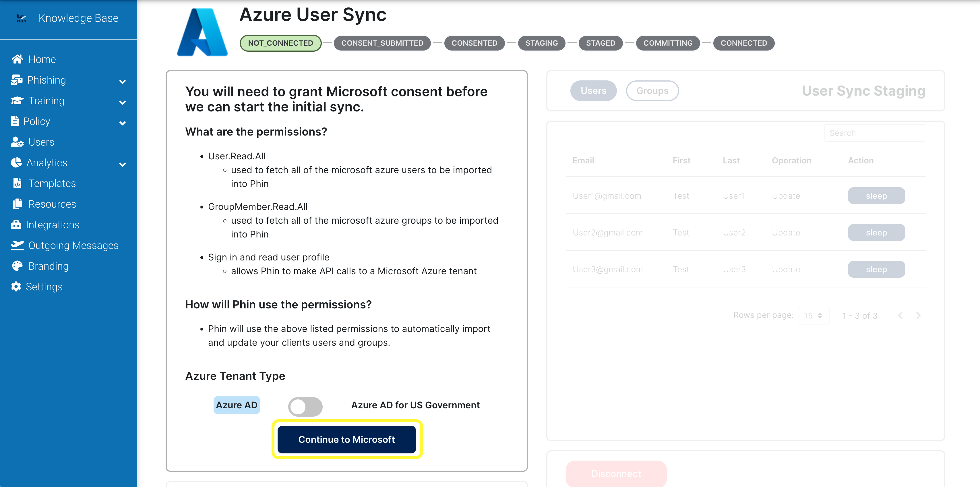Image resolution: width=980 pixels, height=487 pixels.
Task: Switch to the Groups staging tab
Action: [652, 90]
